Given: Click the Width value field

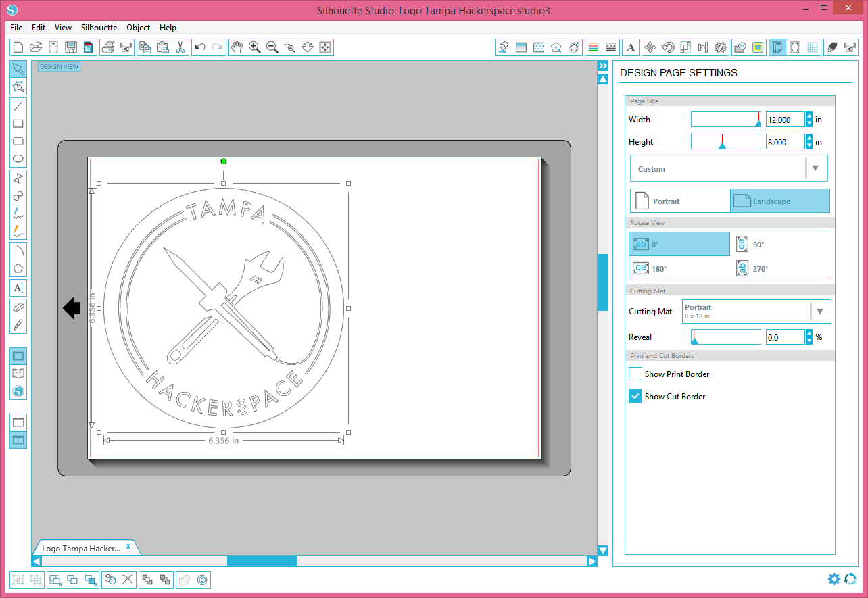Looking at the screenshot, I should (x=785, y=119).
